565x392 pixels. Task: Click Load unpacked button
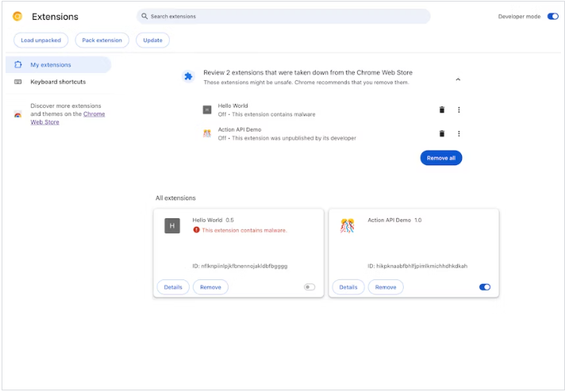click(40, 40)
